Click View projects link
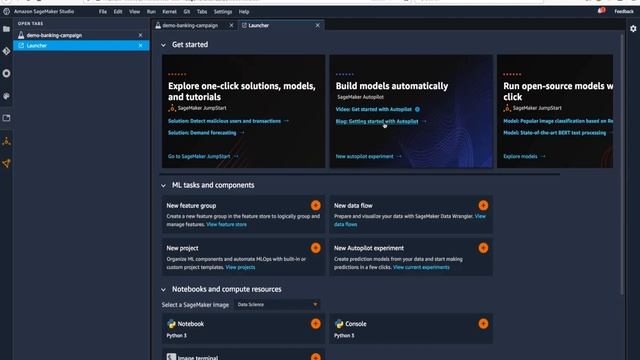Viewport: 640px width, 360px height. (x=240, y=267)
